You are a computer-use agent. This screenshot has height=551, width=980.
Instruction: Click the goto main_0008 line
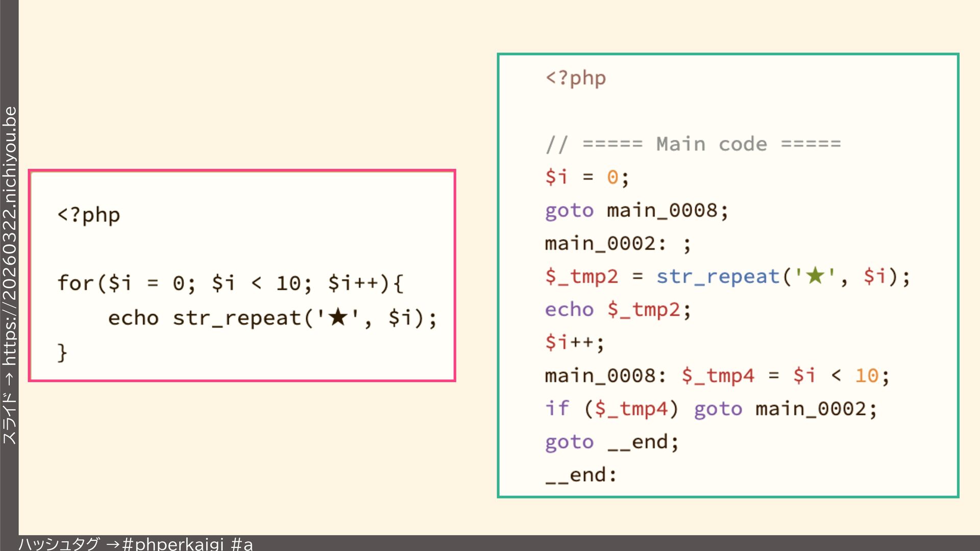636,210
